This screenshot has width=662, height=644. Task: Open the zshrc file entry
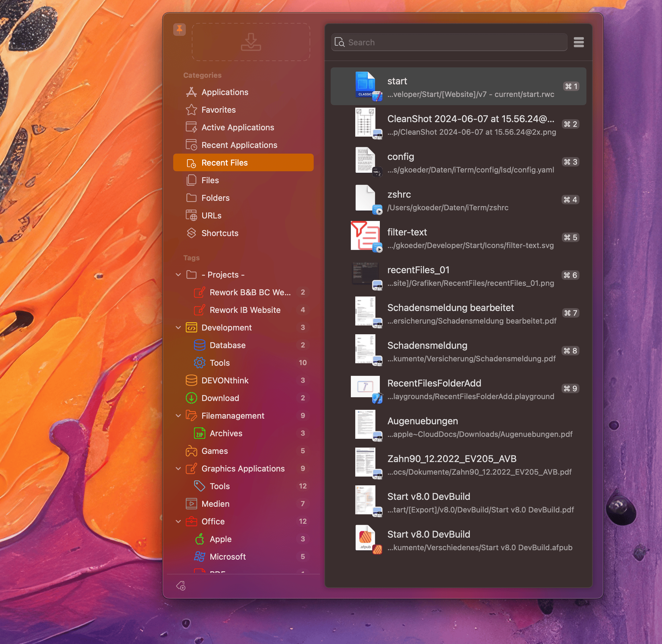(x=458, y=200)
